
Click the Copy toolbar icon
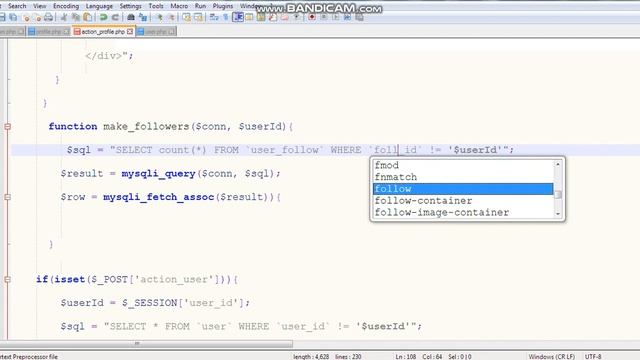coord(76,17)
